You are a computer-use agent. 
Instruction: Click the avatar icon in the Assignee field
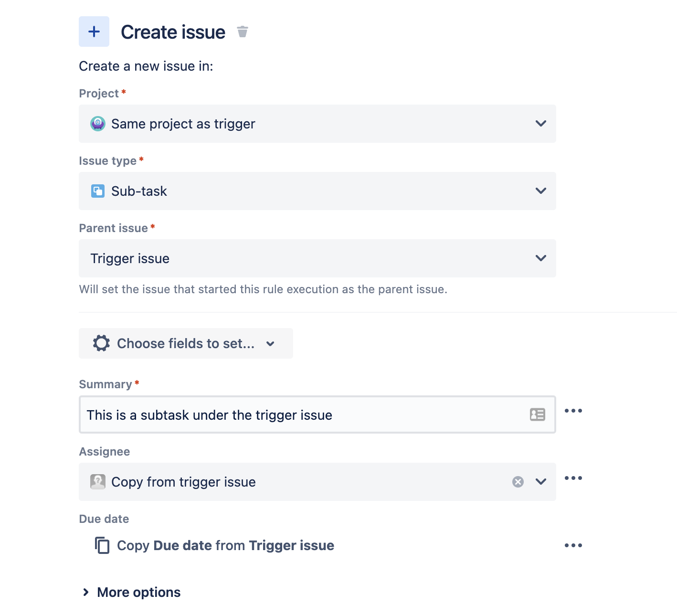point(97,482)
